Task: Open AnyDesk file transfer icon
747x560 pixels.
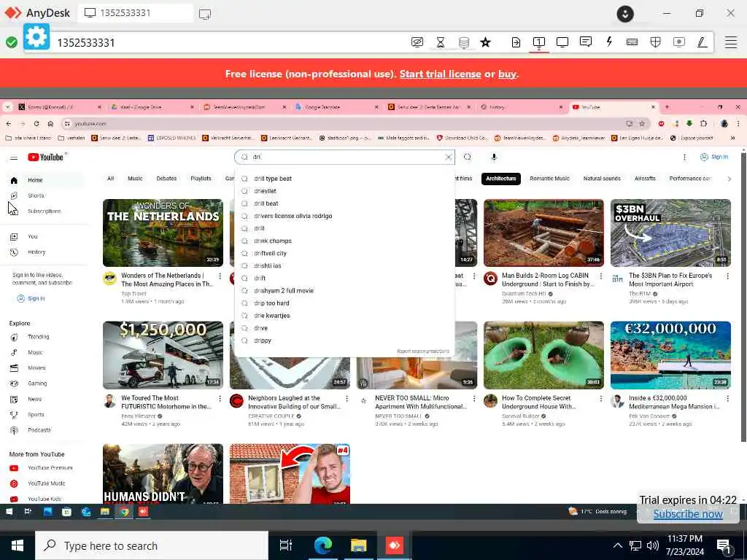Action: coord(516,42)
